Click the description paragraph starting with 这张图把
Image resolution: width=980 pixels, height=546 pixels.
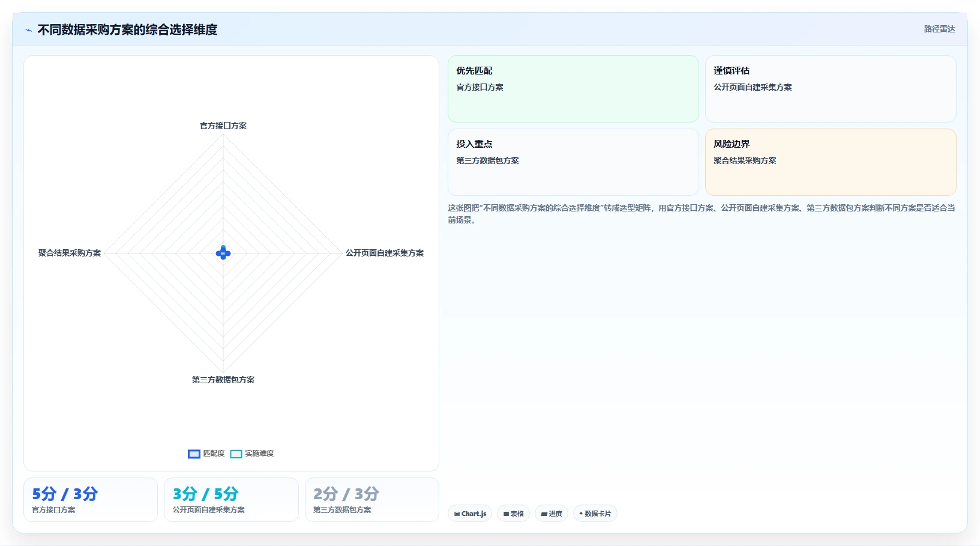701,214
